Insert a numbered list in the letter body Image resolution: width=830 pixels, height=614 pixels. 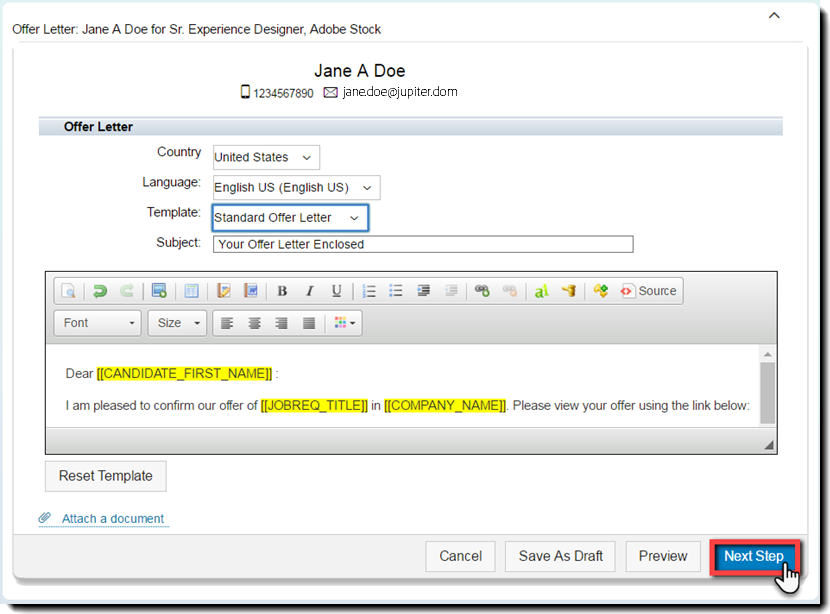[x=368, y=291]
